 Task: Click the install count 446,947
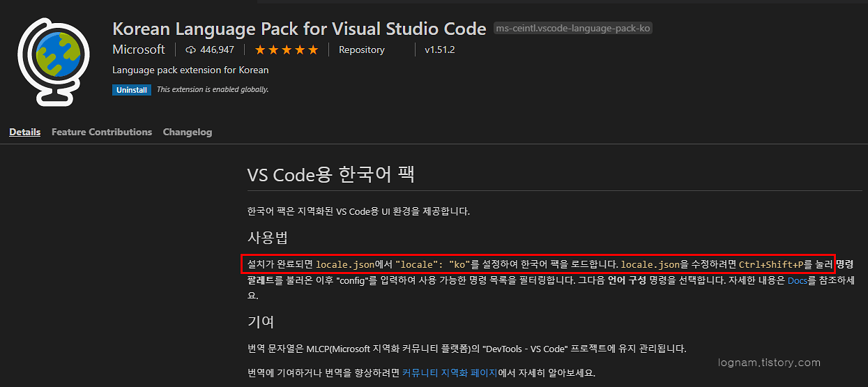217,50
